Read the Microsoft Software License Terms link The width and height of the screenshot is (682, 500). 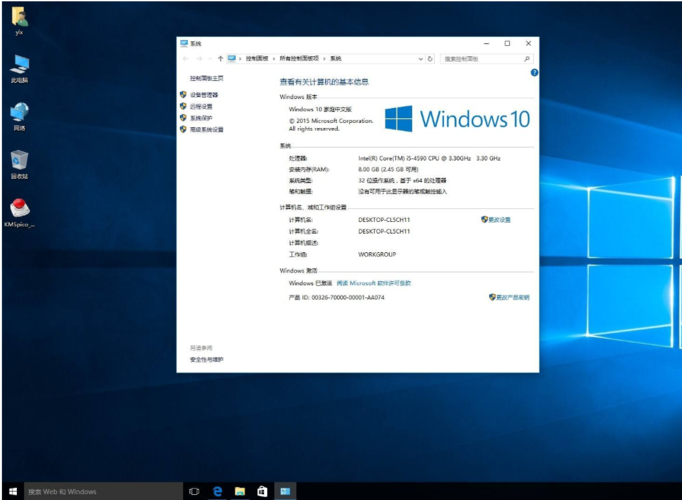pyautogui.click(x=374, y=283)
